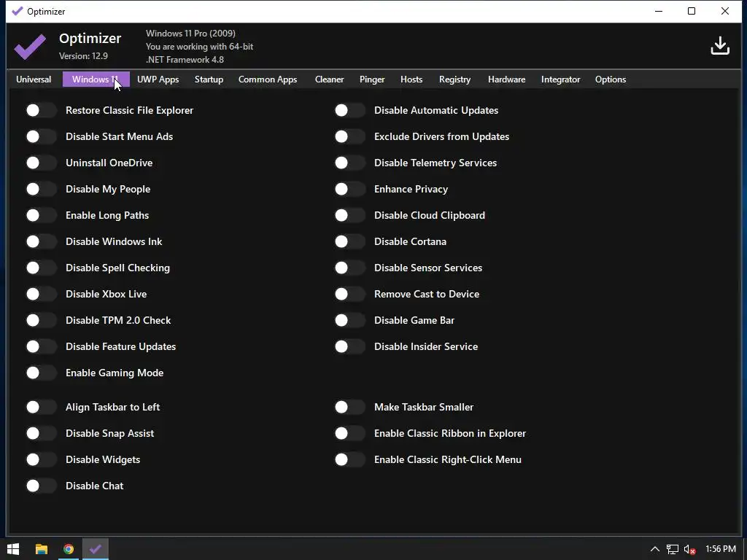Enable the Disable Feature Updates switch
The width and height of the screenshot is (747, 560).
pos(41,346)
